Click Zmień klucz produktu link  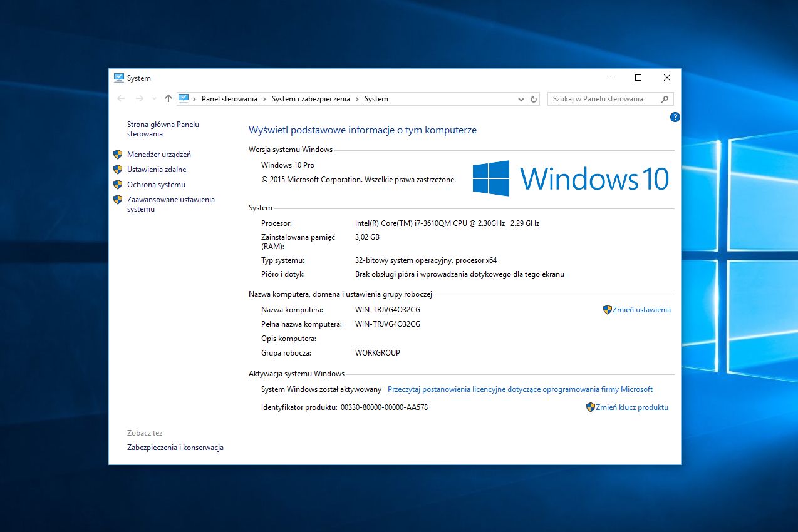click(632, 407)
